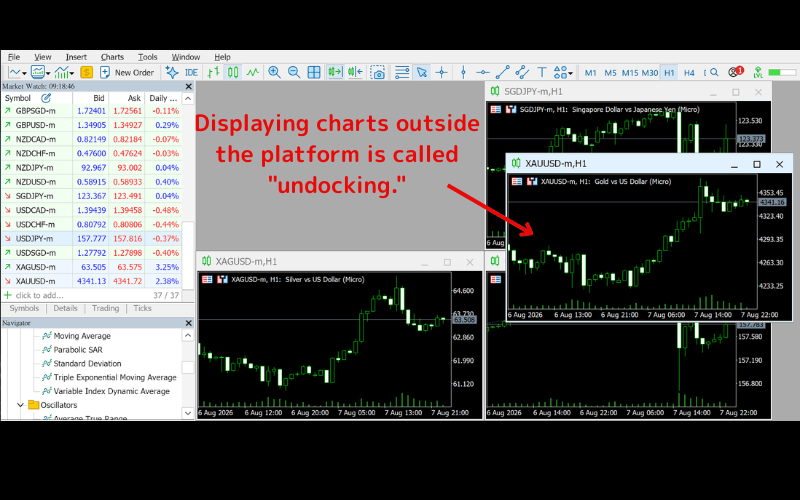
Task: Zoom in on the chart
Action: point(274,72)
